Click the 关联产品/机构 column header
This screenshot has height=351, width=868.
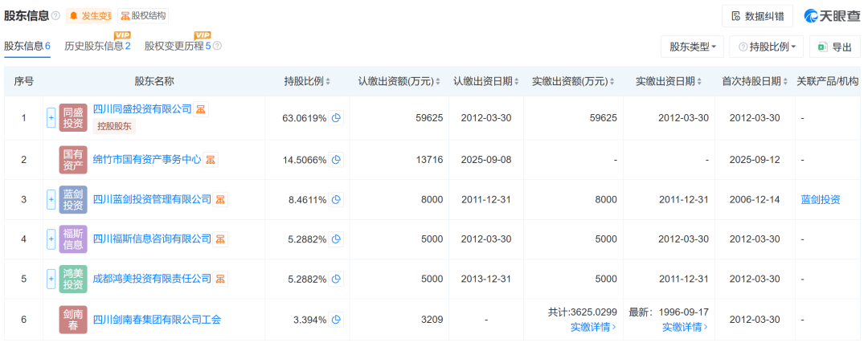pyautogui.click(x=828, y=81)
